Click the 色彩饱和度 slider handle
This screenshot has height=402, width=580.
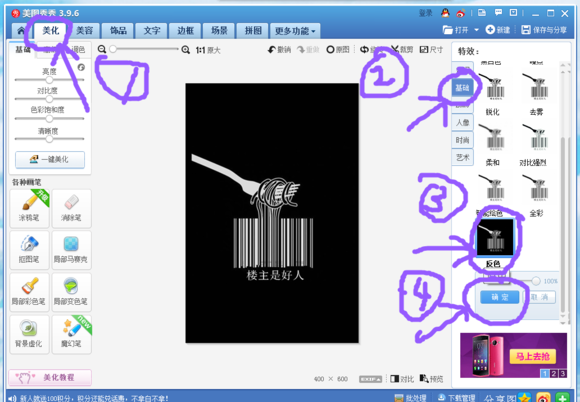pyautogui.click(x=49, y=119)
